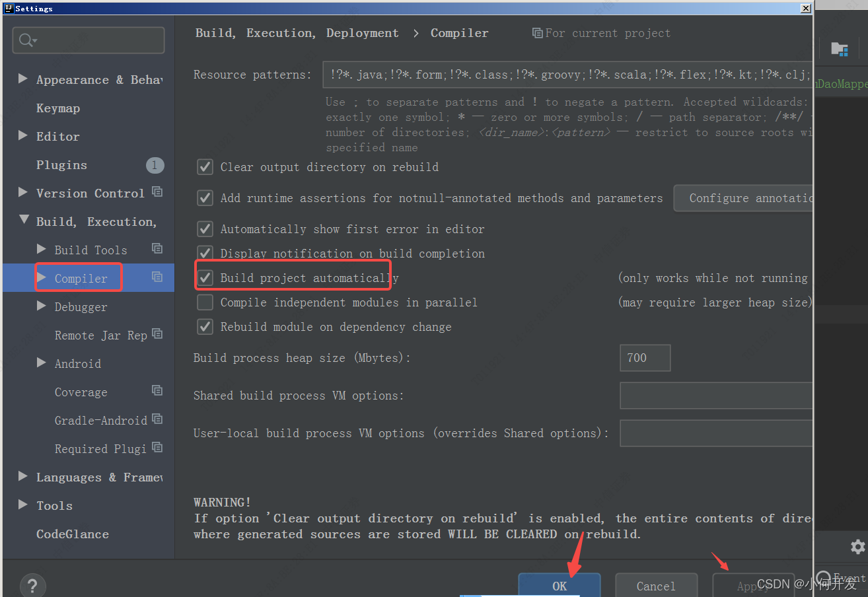The image size is (868, 597).
Task: Toggle Clear output directory on rebuild
Action: (205, 167)
